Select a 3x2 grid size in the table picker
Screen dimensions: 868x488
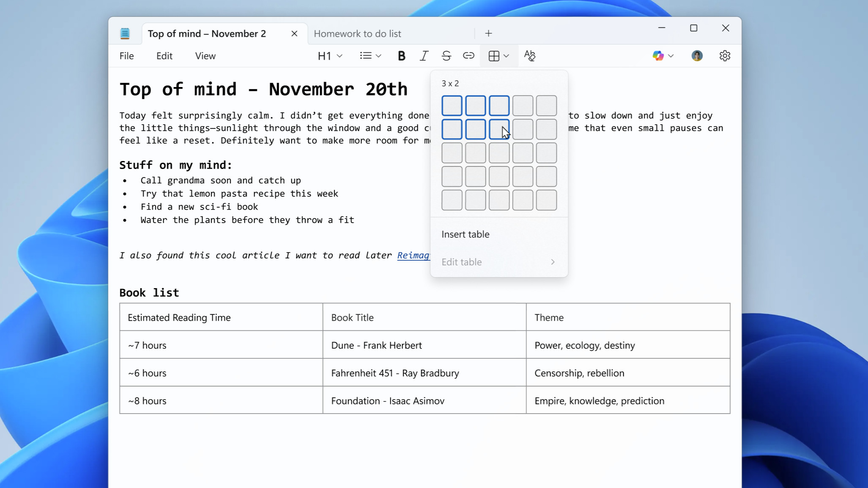[499, 129]
